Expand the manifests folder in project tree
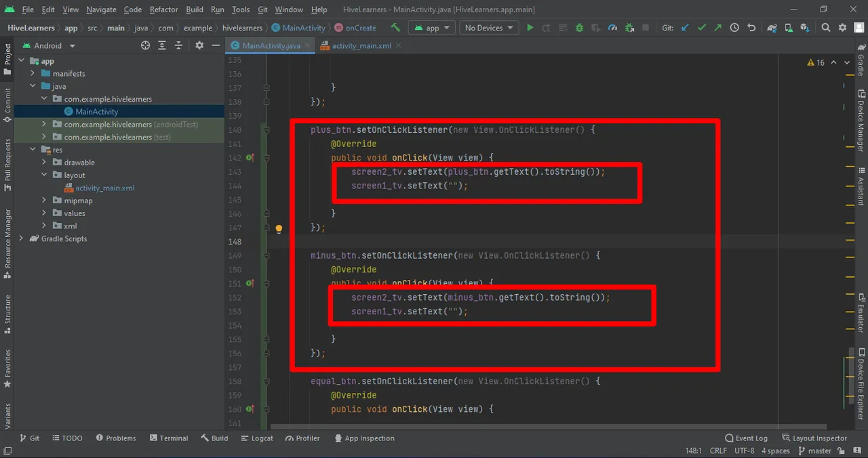Screen dimensions: 868x458 tap(33, 73)
